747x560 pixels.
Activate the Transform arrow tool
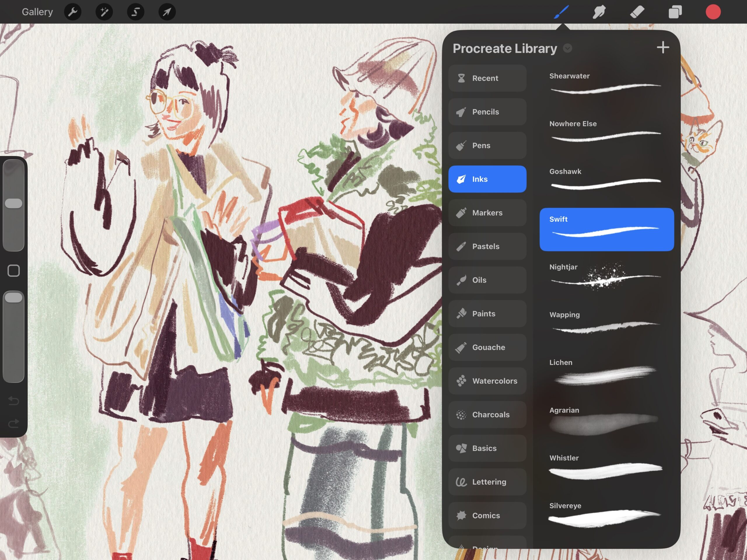167,12
